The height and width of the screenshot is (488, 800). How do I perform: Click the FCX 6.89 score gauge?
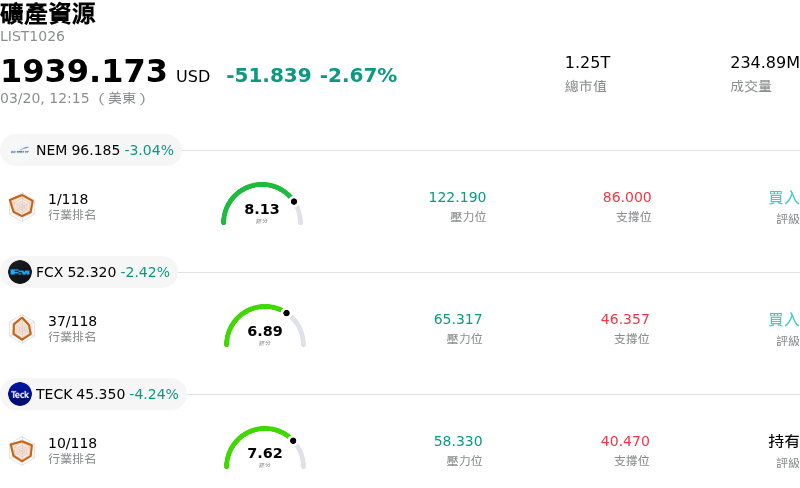click(265, 327)
